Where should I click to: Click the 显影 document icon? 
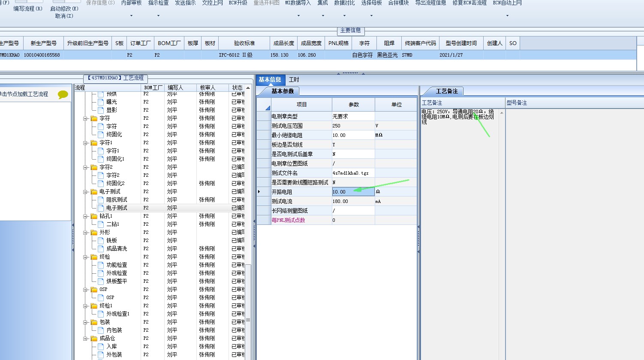[101, 110]
